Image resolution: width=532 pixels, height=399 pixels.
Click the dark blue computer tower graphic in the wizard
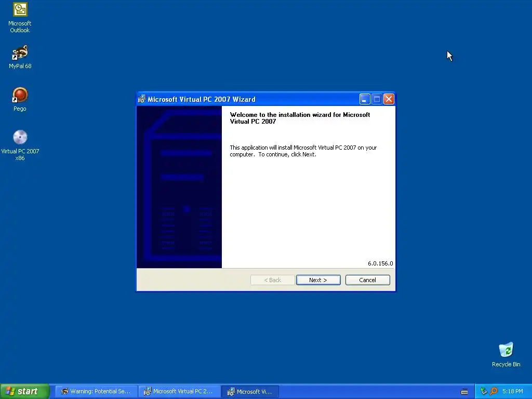pos(179,187)
